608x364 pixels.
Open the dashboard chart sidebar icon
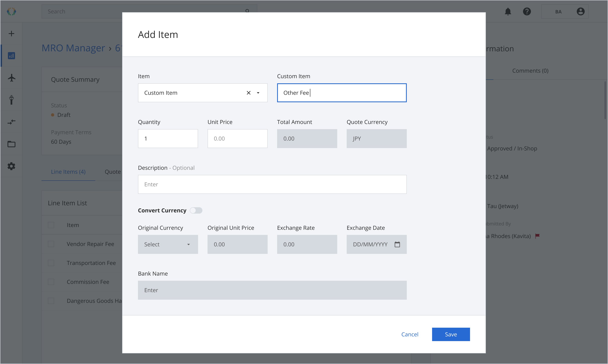(11, 56)
